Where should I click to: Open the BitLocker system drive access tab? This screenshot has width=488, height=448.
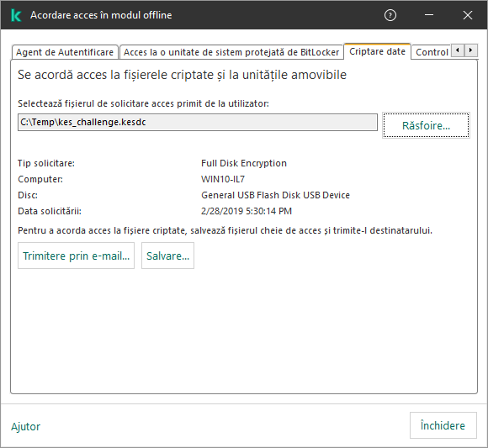click(231, 52)
